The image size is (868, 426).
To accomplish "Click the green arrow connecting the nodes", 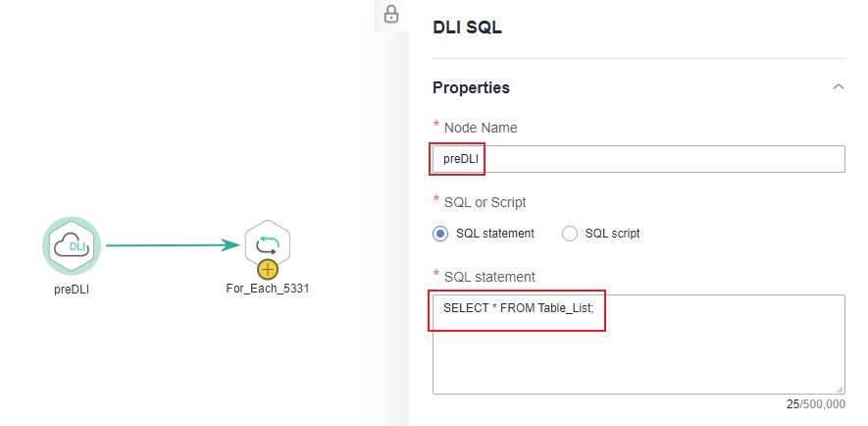I will click(172, 245).
